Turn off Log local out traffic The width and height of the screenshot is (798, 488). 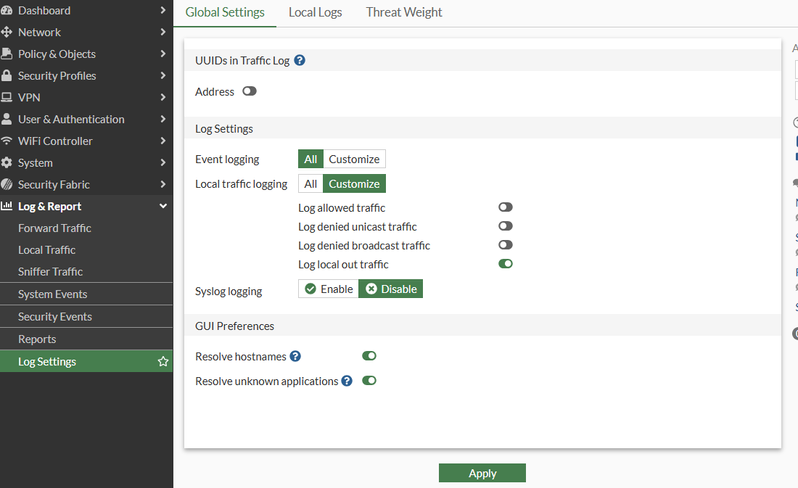click(505, 265)
